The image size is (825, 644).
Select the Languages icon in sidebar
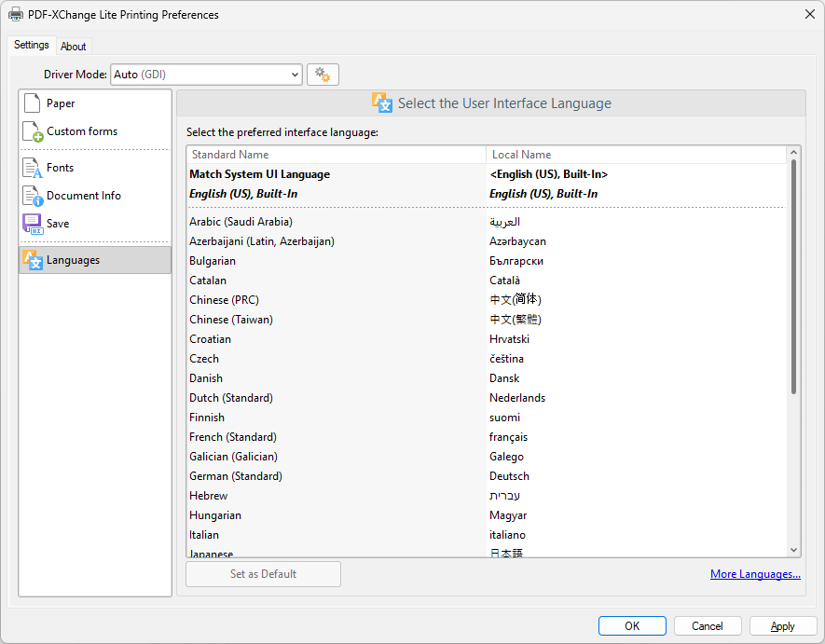click(33, 260)
